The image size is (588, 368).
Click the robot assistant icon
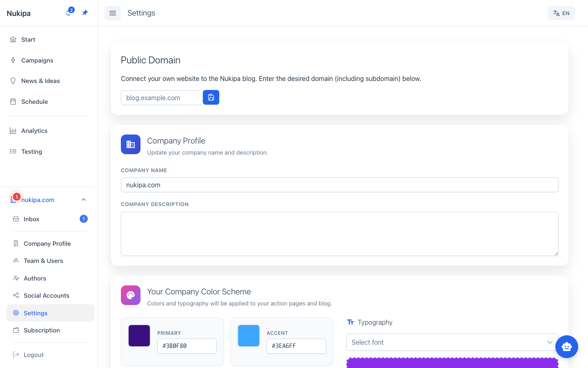coord(567,346)
